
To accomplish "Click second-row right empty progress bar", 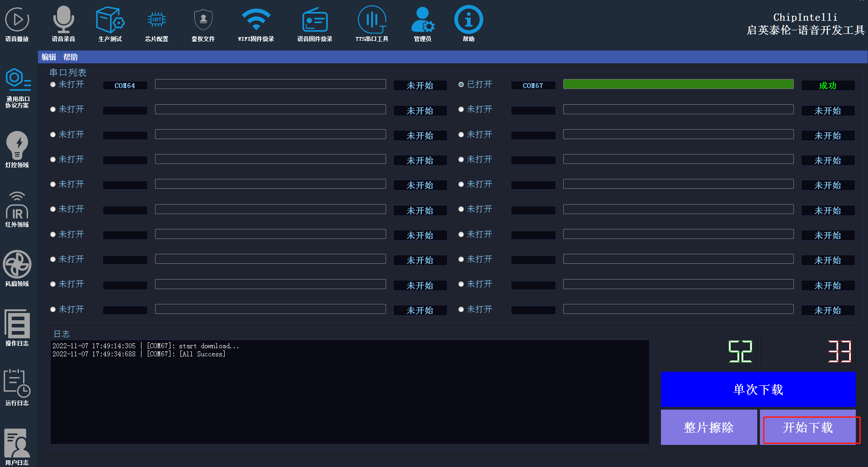I will (x=678, y=109).
